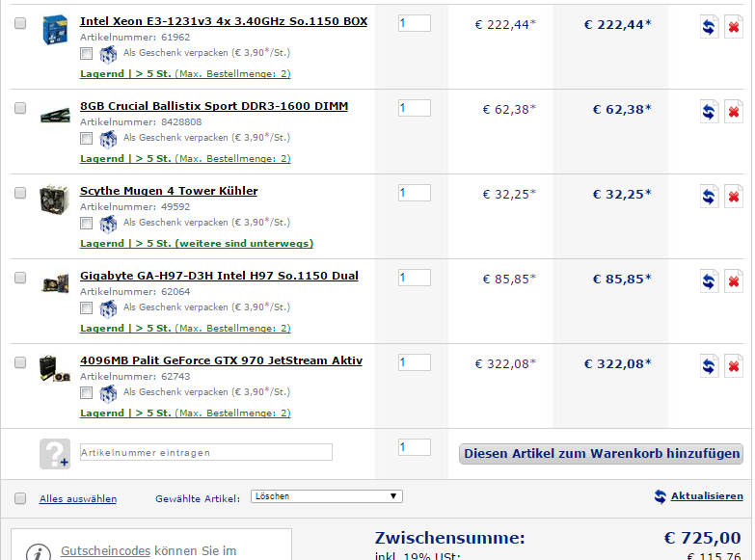Enable gift wrapping for Gigabyte GA-H97-D3H
This screenshot has width=755, height=560.
pos(86,307)
